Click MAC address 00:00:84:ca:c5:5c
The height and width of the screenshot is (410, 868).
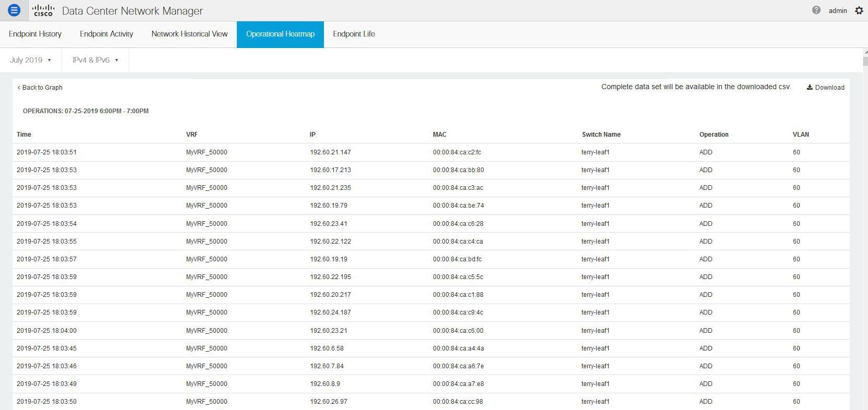[458, 277]
